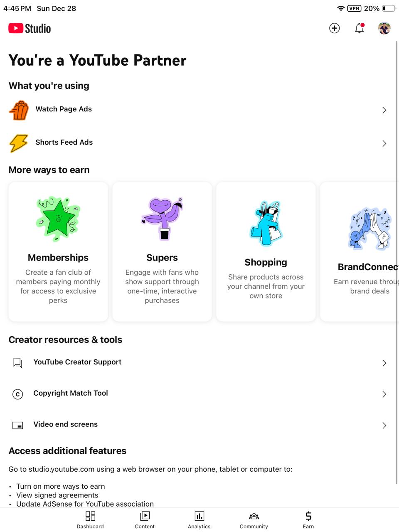Tap the YouTube Studio logo
The image size is (399, 532).
[30, 28]
